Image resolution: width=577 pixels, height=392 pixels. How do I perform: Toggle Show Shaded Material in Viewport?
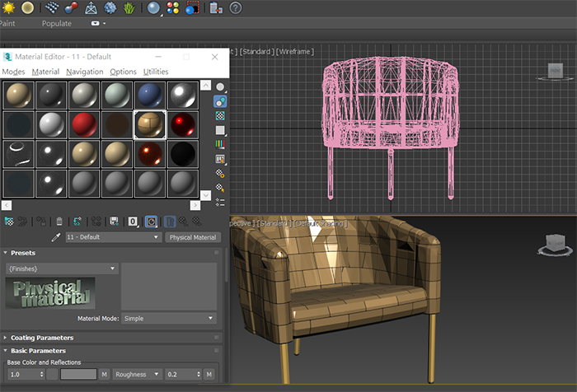[152, 222]
